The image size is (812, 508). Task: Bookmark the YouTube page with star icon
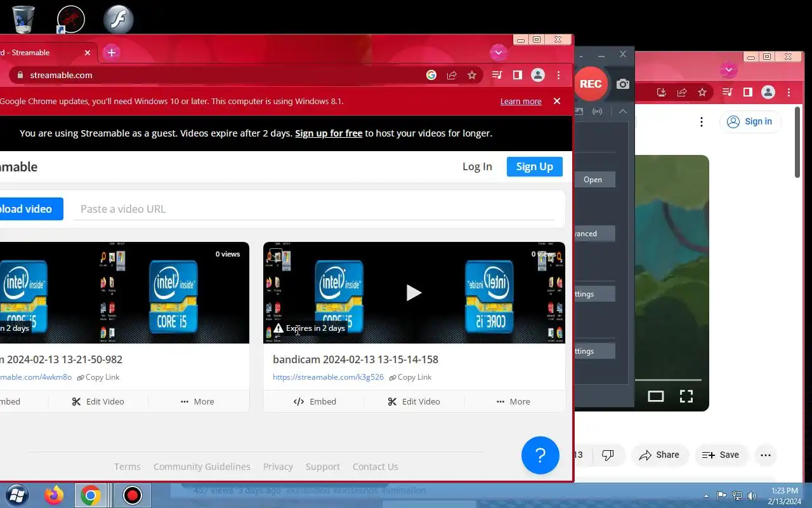(x=702, y=92)
